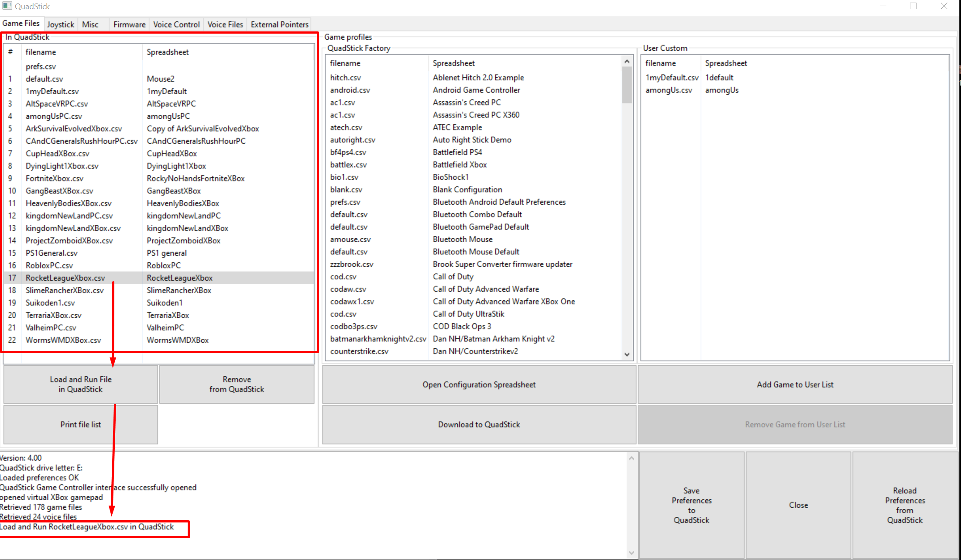
Task: Select zzzbrook.csv Brook Super Converter row
Action: click(474, 264)
